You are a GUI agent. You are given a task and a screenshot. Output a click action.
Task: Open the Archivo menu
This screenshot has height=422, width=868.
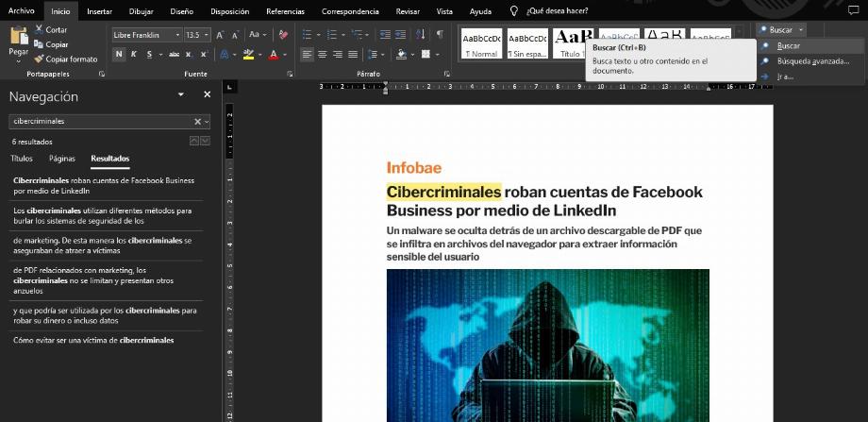pyautogui.click(x=21, y=11)
